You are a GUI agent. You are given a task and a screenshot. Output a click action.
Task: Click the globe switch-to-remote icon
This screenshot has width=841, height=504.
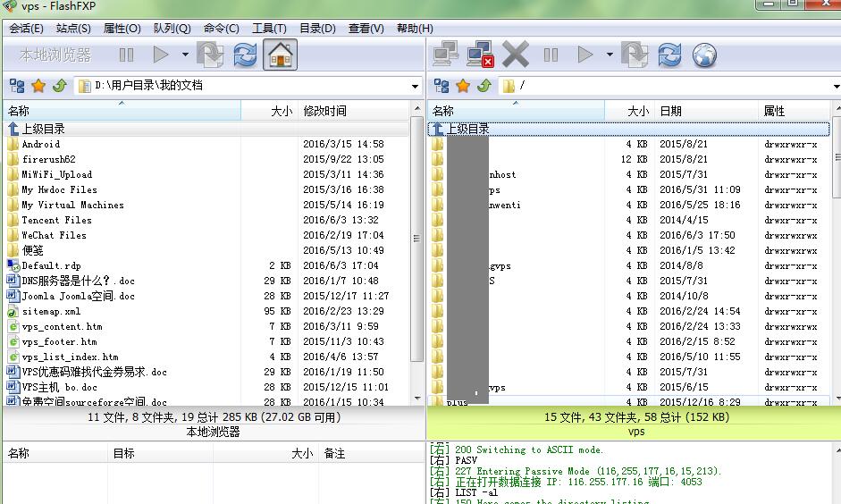[704, 55]
